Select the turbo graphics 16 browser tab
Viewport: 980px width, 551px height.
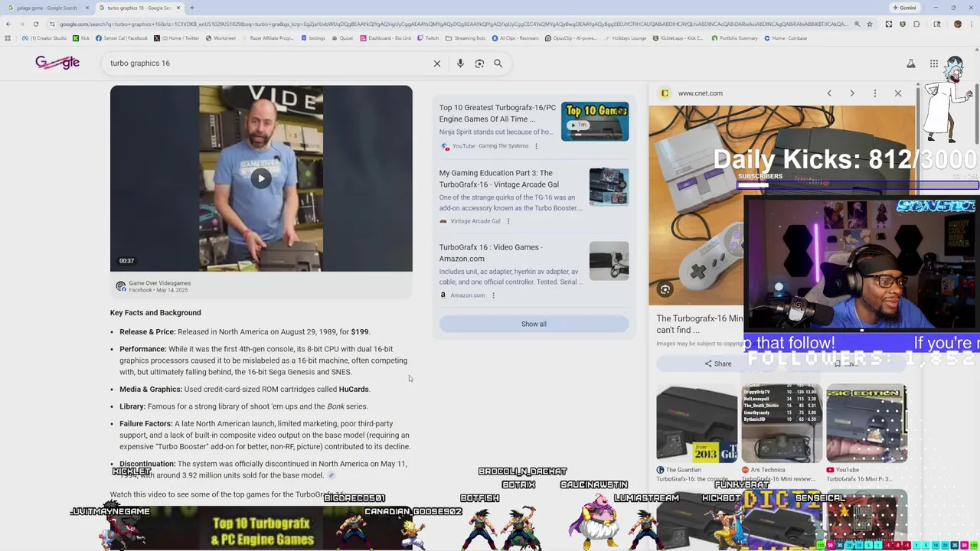click(x=138, y=8)
